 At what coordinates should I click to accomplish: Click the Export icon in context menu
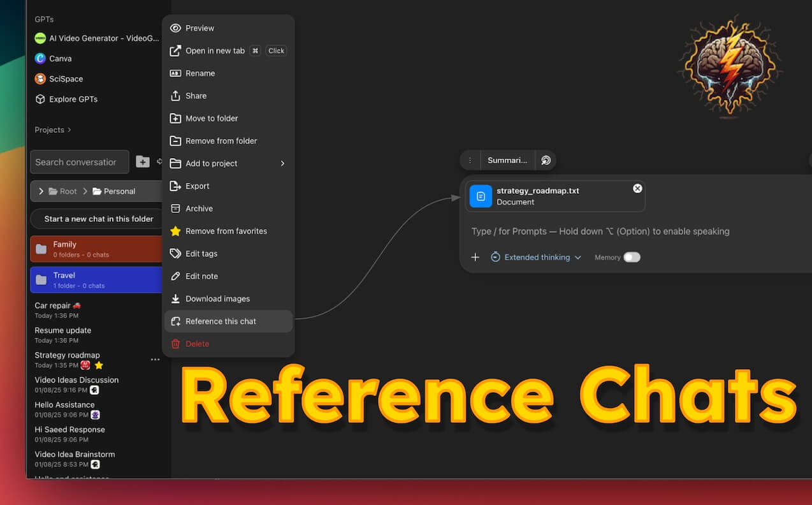point(175,186)
